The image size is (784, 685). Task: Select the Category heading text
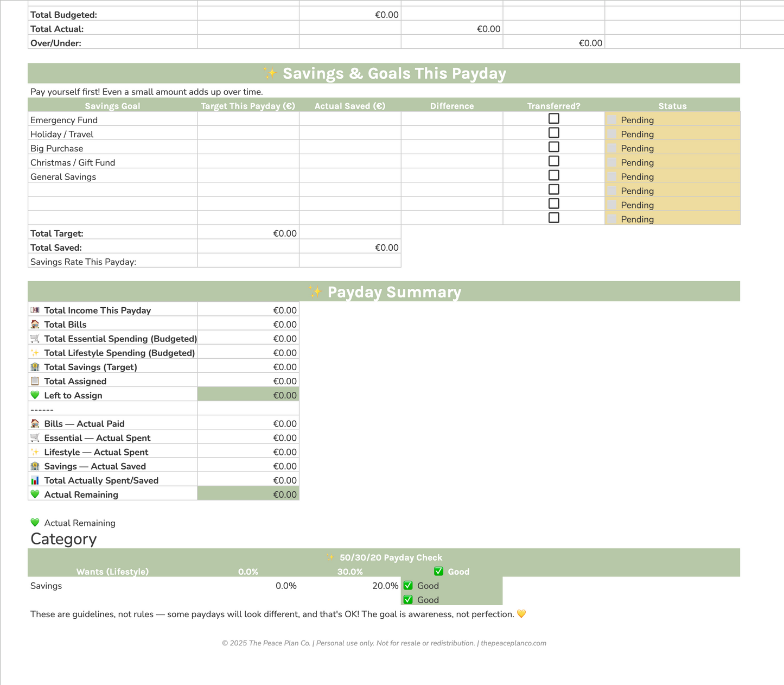pyautogui.click(x=63, y=538)
